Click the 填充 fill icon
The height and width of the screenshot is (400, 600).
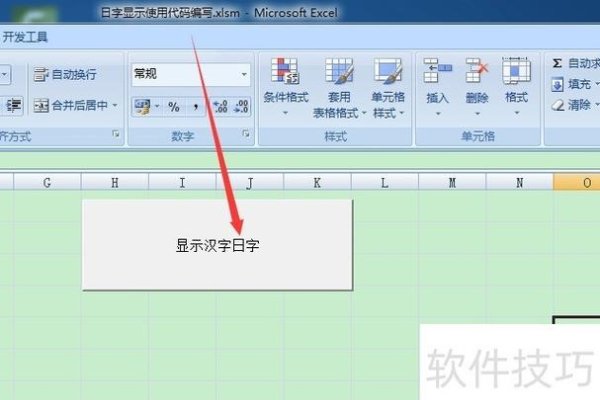click(x=557, y=85)
